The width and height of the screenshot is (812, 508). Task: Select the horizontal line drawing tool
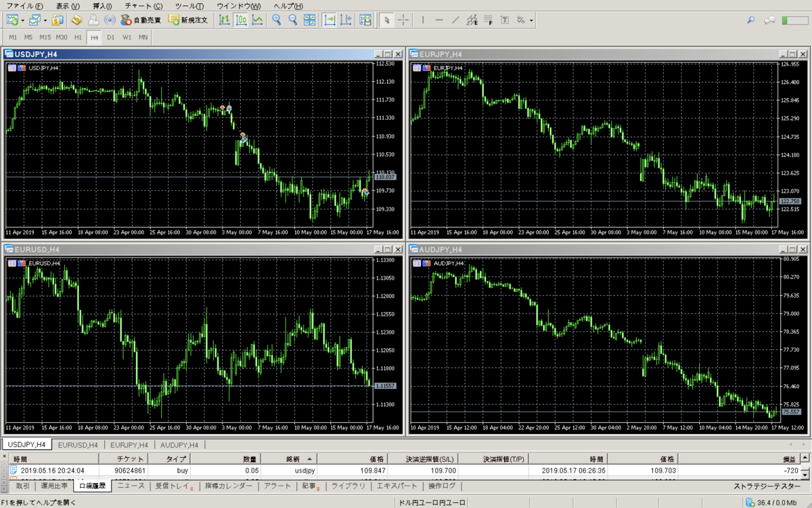coord(439,20)
